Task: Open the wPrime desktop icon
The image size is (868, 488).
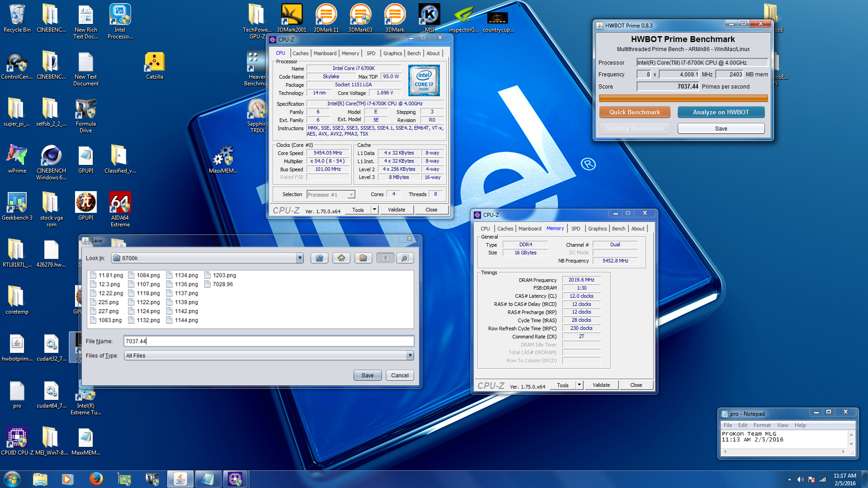Action: [x=17, y=159]
